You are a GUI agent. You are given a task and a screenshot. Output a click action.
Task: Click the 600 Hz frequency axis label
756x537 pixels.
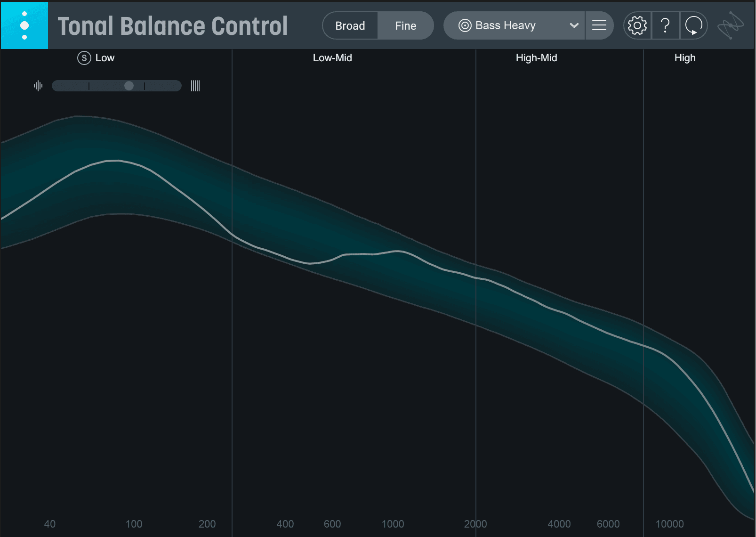(332, 524)
